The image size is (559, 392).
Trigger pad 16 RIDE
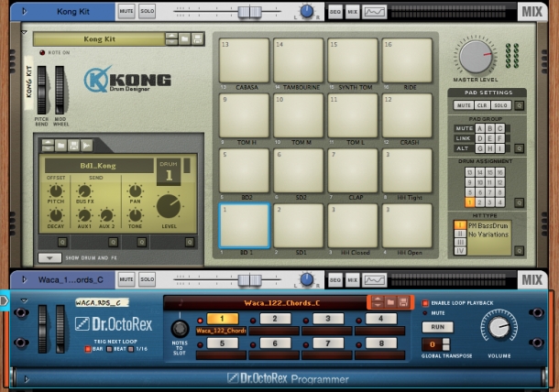pos(407,60)
